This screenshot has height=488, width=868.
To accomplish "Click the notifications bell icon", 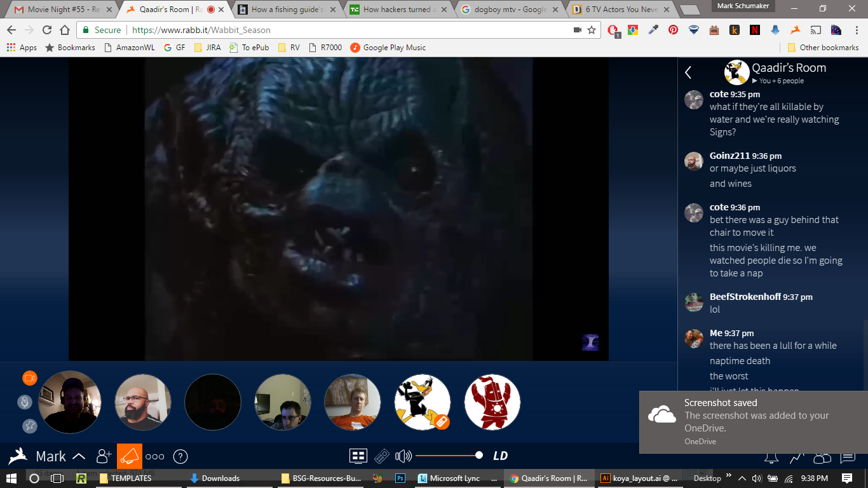I will [771, 459].
